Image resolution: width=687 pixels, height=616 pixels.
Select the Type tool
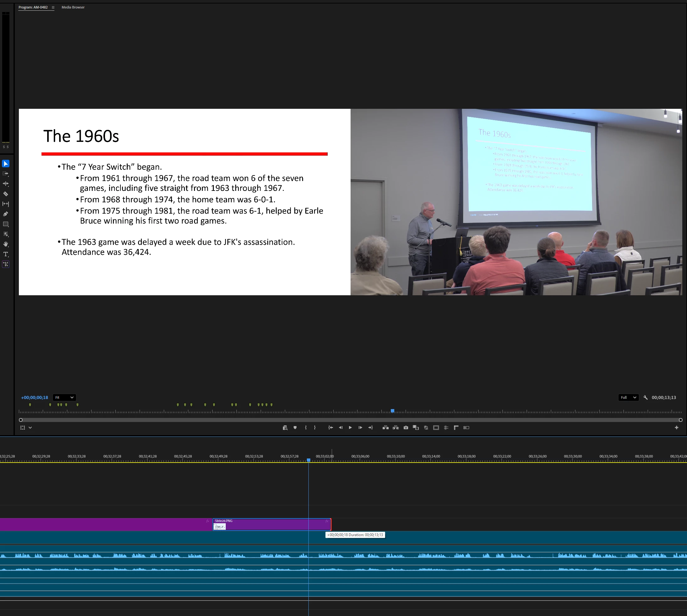(6, 254)
